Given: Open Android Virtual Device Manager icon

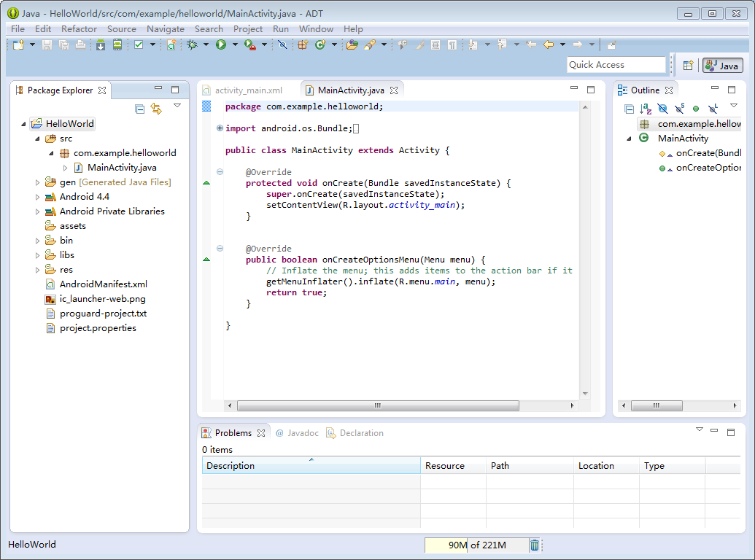Looking at the screenshot, I should (117, 44).
